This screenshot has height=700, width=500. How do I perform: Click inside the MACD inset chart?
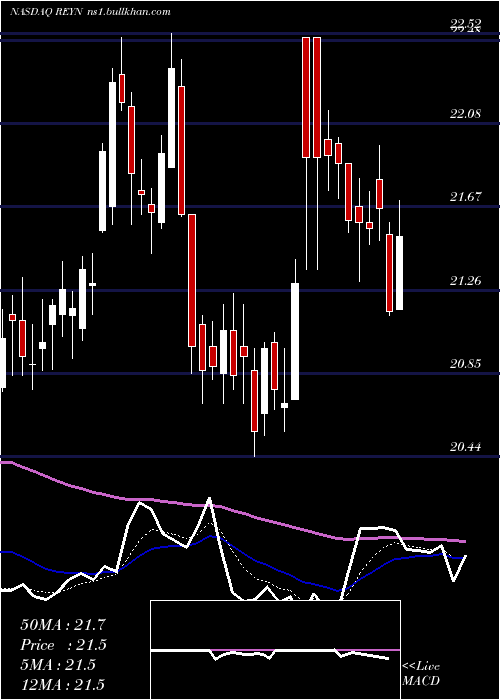pos(275,650)
